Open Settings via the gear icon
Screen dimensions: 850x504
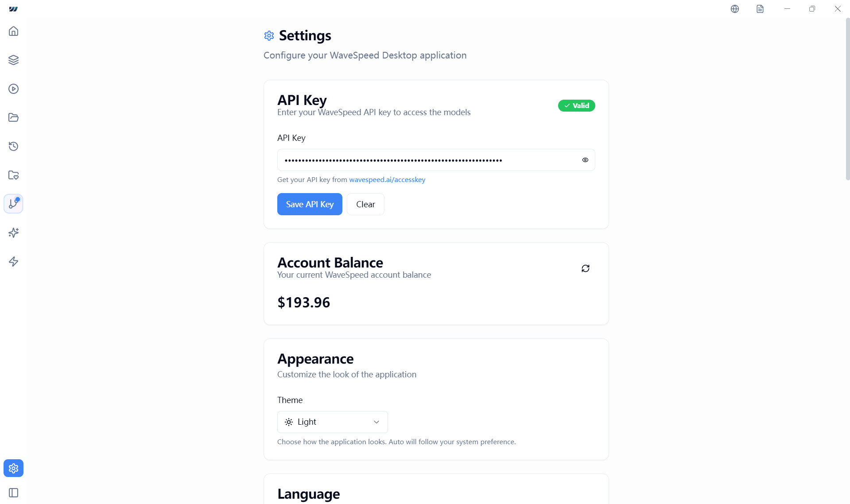click(x=13, y=468)
